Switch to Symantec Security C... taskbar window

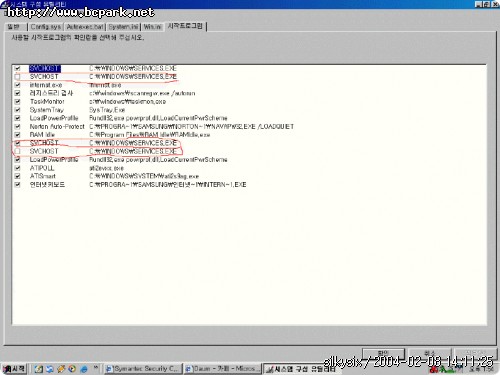pos(143,369)
